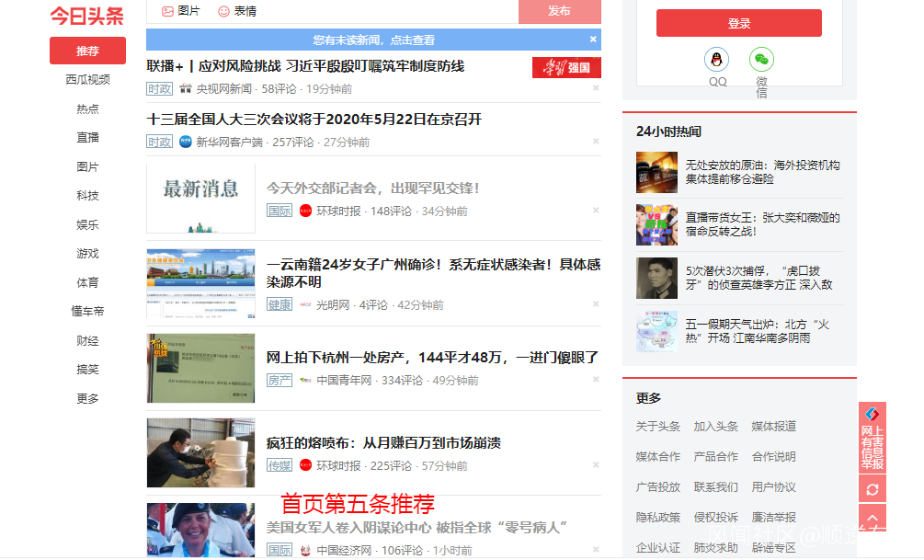
Task: Click the 中国经济网 source avatar
Action: [x=305, y=550]
